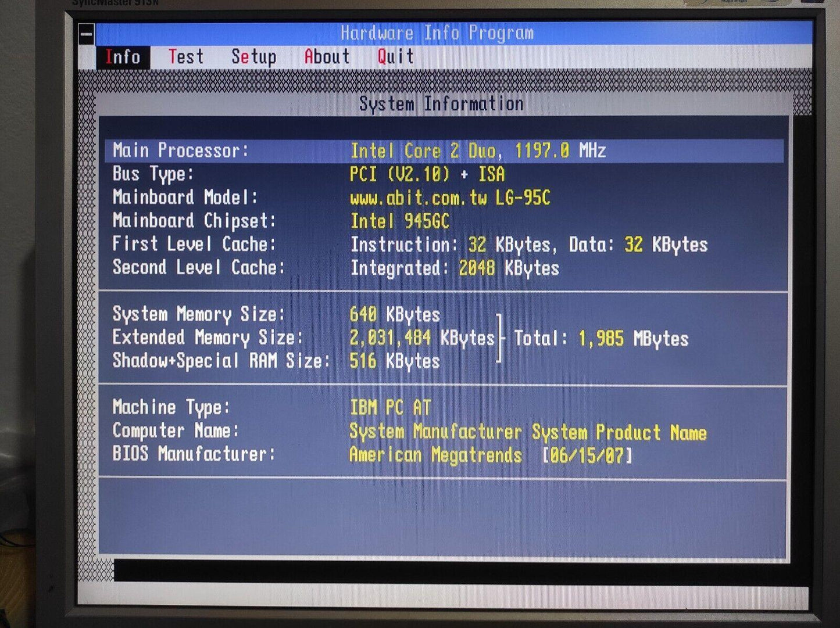Select the System Memory Size entry

click(276, 315)
